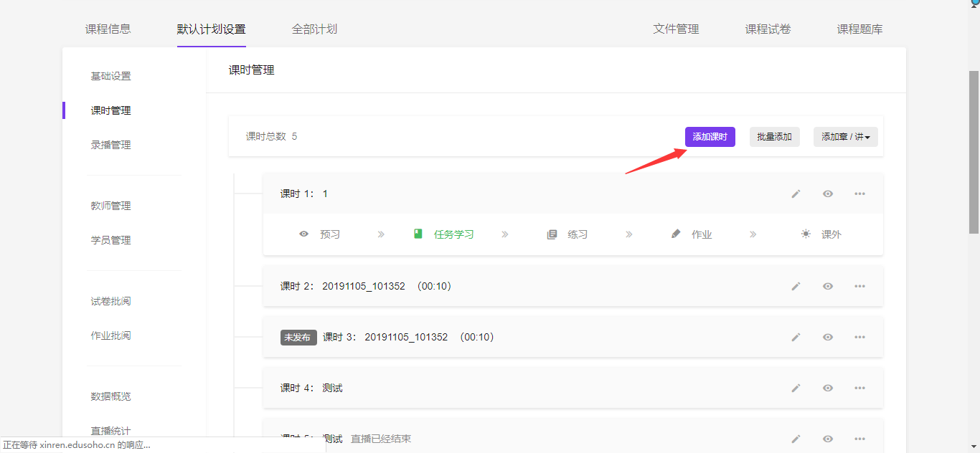Click the page vertical scrollbar thumb
The width and height of the screenshot is (980, 453).
[974, 151]
